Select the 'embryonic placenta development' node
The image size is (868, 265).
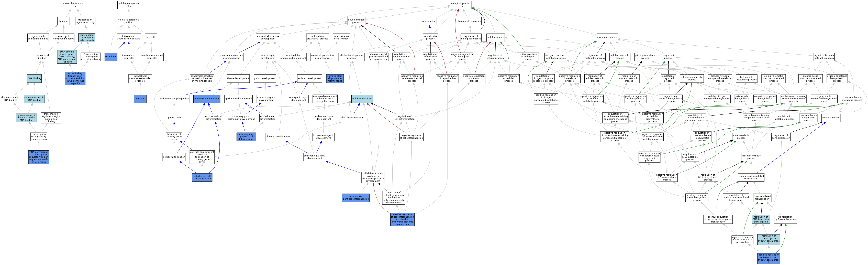315,157
